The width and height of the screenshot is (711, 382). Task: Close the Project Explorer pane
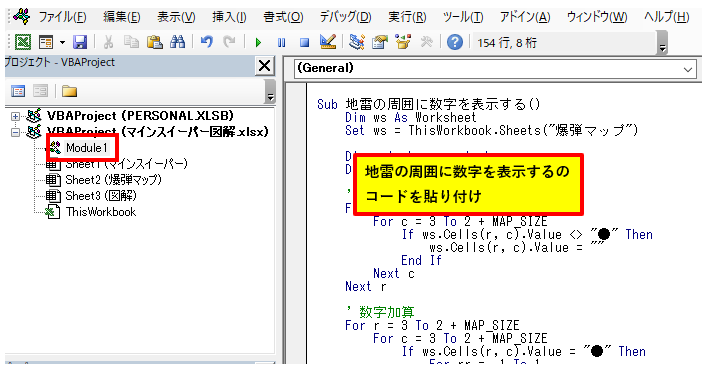click(264, 66)
